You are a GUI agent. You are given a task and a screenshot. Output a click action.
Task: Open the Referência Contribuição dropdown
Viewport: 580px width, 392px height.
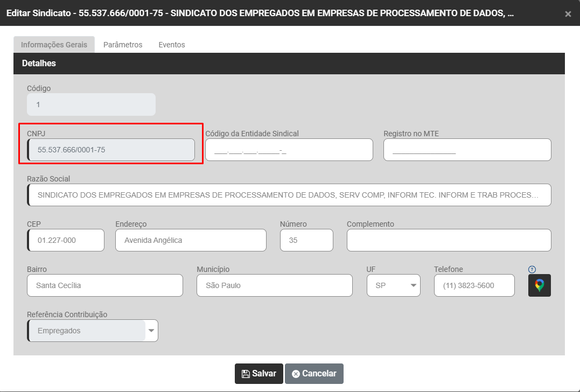click(x=151, y=331)
